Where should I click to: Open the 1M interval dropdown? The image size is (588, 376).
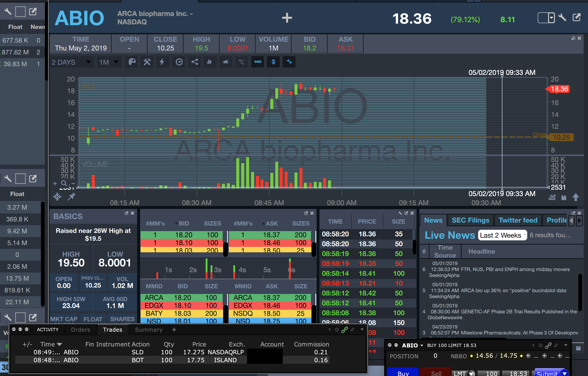109,62
